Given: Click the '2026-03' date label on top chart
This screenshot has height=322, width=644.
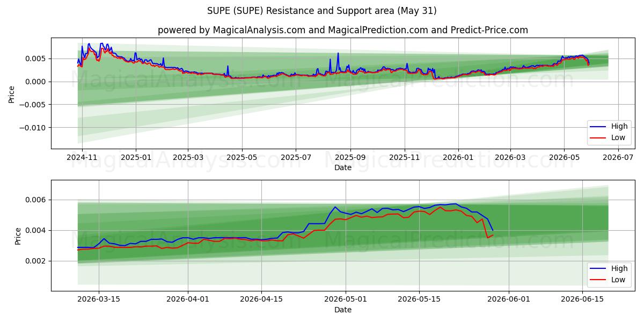Looking at the screenshot, I should tap(510, 157).
